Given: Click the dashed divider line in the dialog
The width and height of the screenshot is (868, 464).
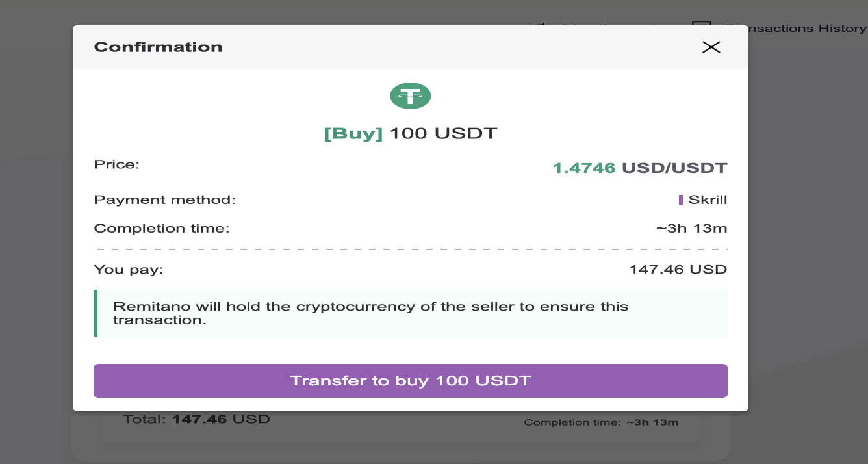Looking at the screenshot, I should pyautogui.click(x=411, y=248).
